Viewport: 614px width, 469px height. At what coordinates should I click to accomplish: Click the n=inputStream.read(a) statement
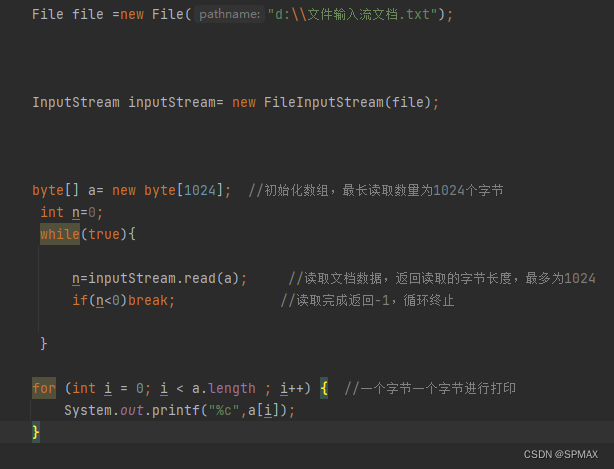point(159,278)
